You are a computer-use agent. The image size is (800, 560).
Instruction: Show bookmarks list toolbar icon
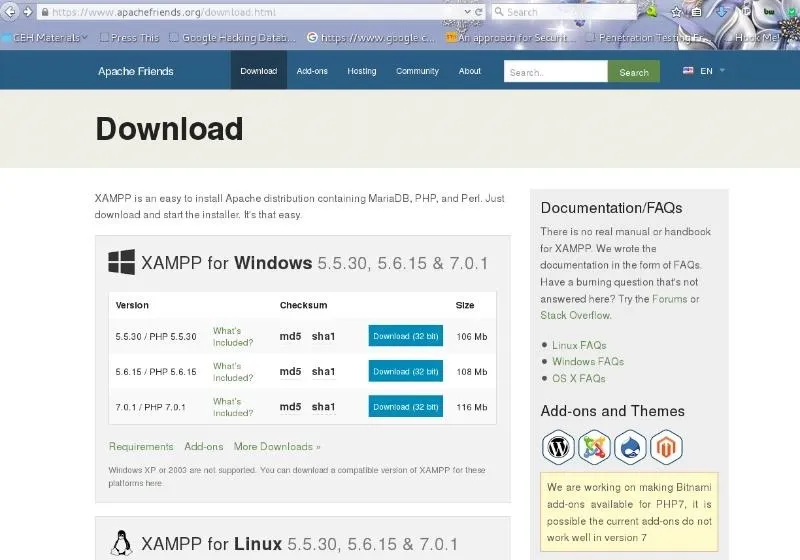pos(696,12)
